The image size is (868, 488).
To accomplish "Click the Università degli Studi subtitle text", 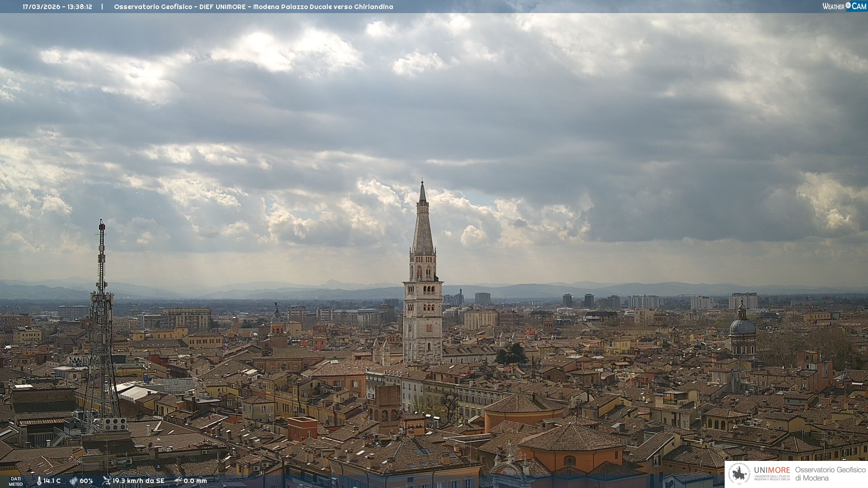I will pos(772,478).
